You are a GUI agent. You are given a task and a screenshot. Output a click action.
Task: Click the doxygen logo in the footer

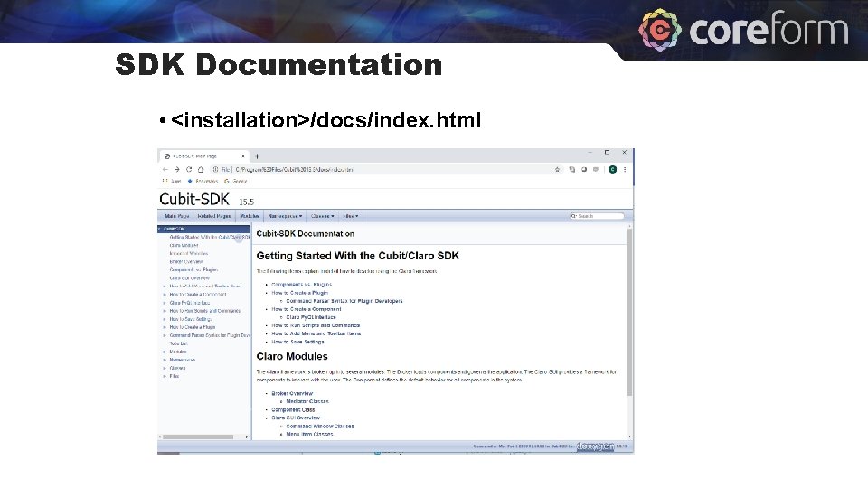tap(596, 446)
